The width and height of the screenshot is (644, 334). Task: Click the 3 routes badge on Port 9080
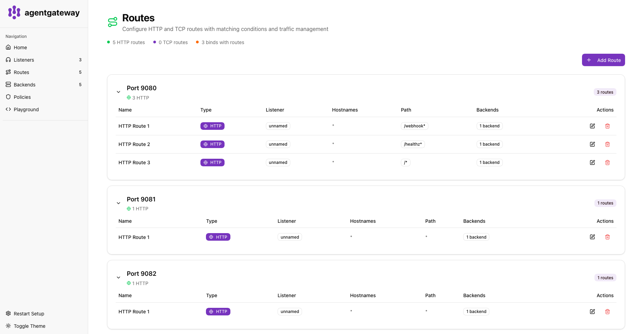605,92
